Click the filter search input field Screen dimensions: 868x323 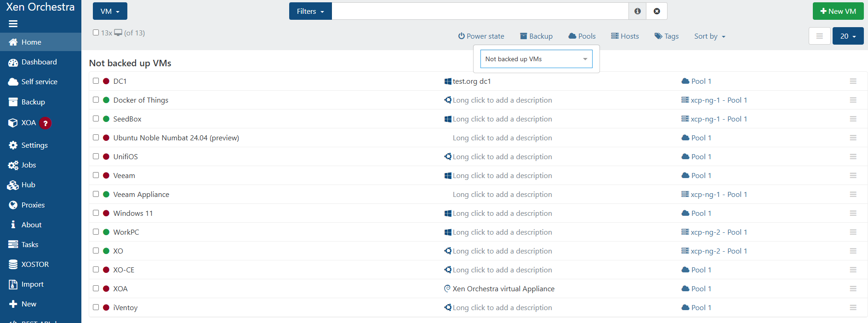(480, 11)
